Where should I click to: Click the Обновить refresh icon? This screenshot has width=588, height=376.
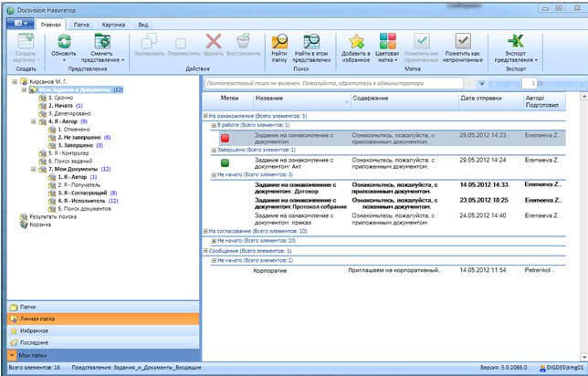point(65,39)
